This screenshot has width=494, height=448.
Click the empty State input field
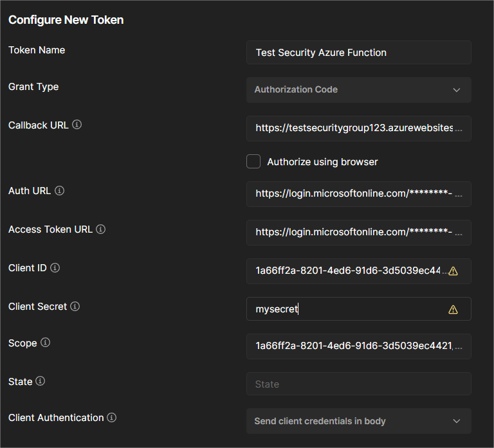(358, 384)
